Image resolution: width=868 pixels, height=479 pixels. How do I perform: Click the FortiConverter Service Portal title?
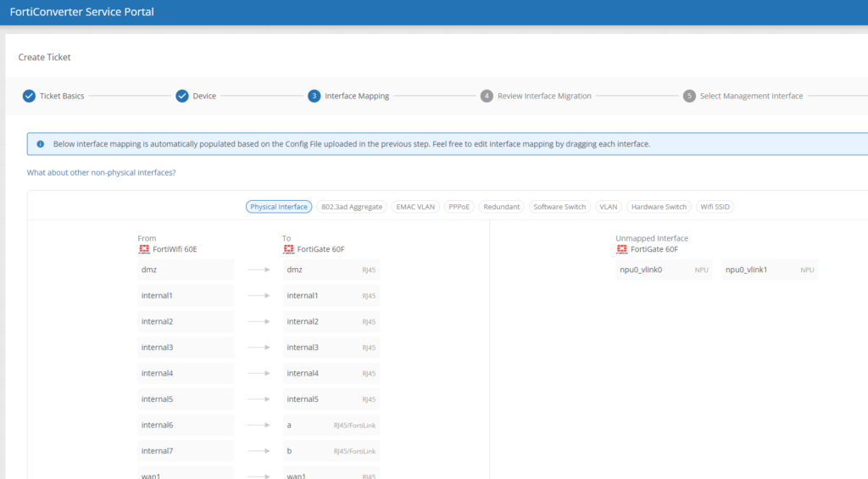click(82, 12)
